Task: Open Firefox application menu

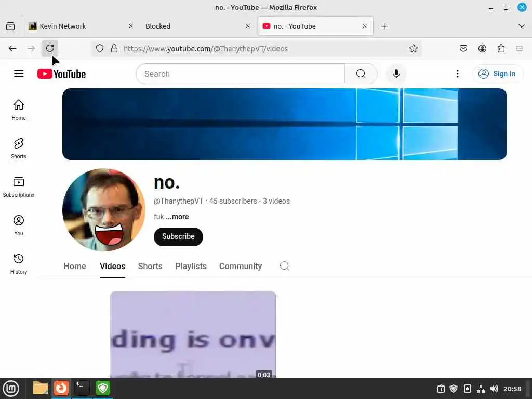Action: [x=520, y=48]
